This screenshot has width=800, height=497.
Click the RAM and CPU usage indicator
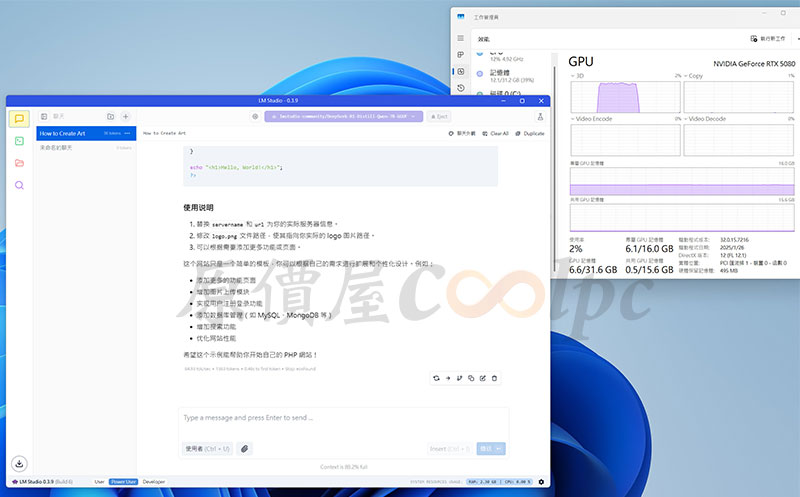(x=499, y=482)
